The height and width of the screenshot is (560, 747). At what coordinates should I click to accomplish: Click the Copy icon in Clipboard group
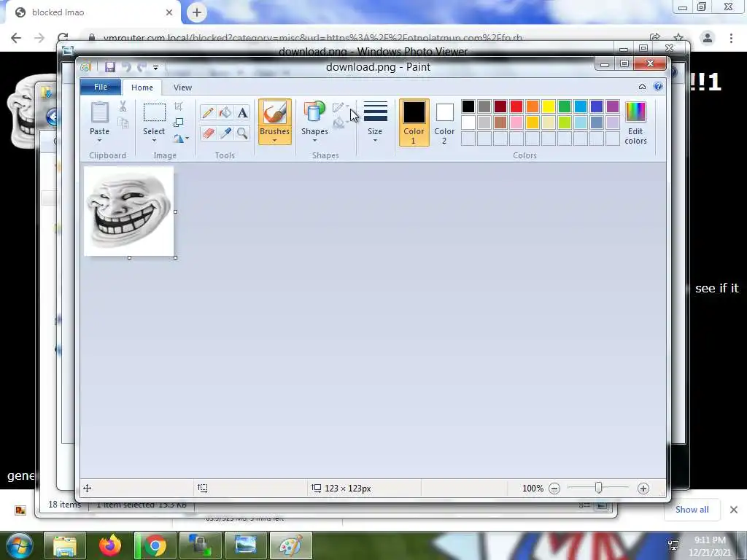(123, 122)
